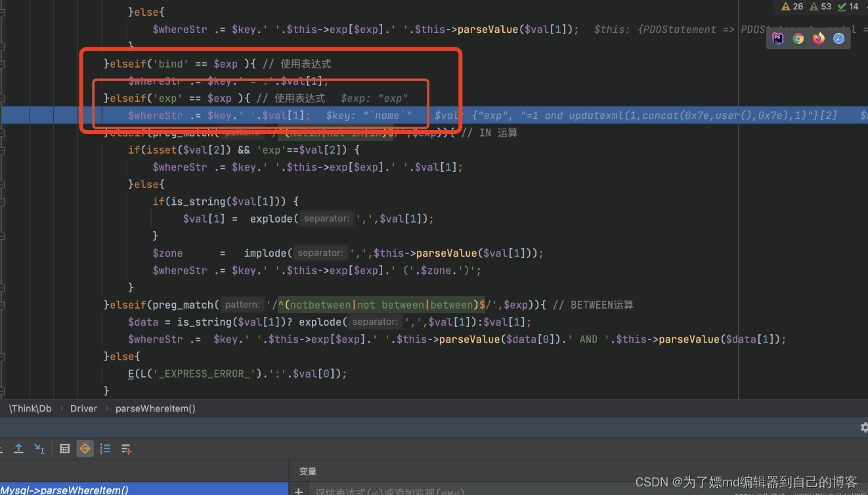Click the list with red plus icon
This screenshot has width=868, height=495.
coord(126,448)
